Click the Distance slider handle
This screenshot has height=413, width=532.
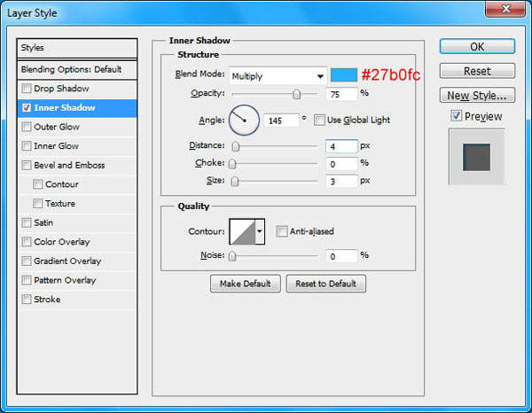coord(236,146)
